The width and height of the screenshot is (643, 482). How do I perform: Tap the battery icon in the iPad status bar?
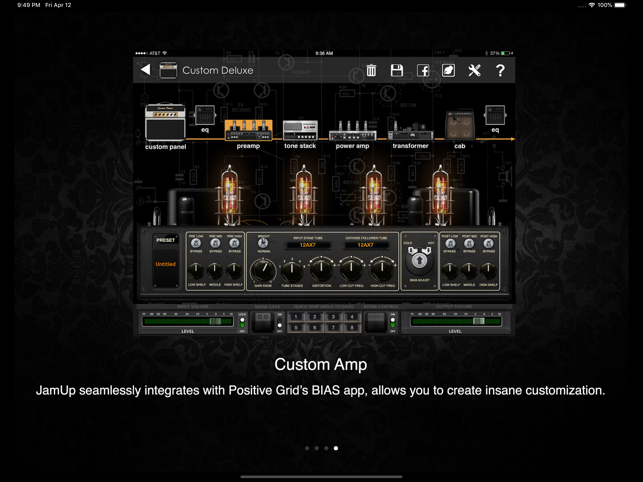click(620, 5)
